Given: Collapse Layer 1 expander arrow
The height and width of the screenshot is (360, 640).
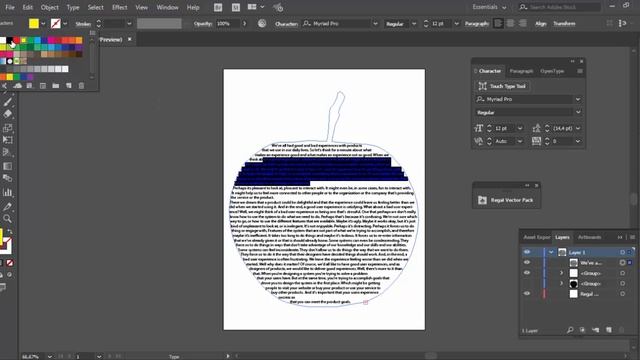Looking at the screenshot, I should tap(551, 252).
